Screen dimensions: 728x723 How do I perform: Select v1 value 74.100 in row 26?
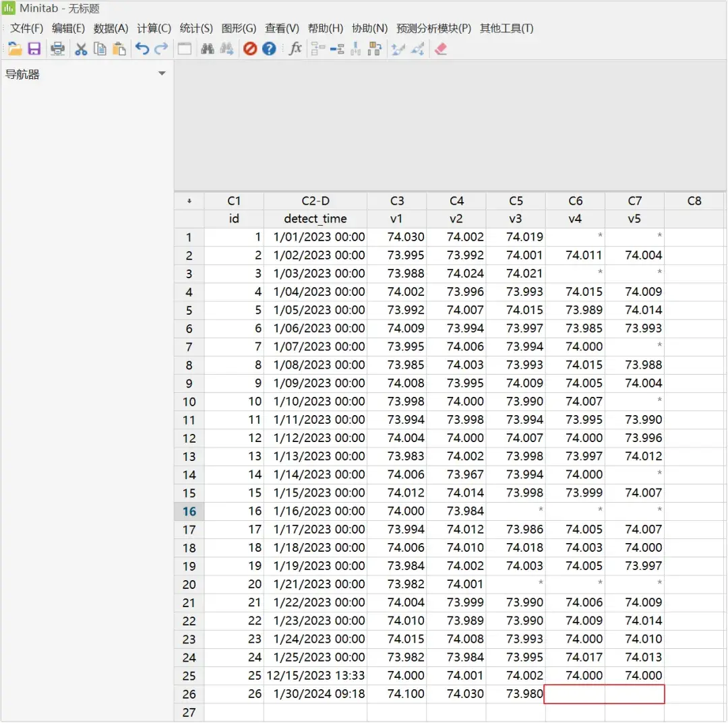pos(397,694)
